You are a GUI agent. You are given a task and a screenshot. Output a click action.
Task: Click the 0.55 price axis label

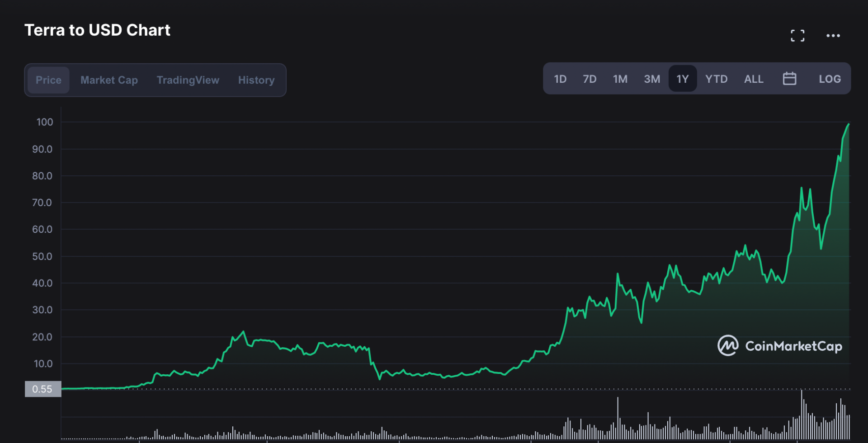tap(42, 389)
